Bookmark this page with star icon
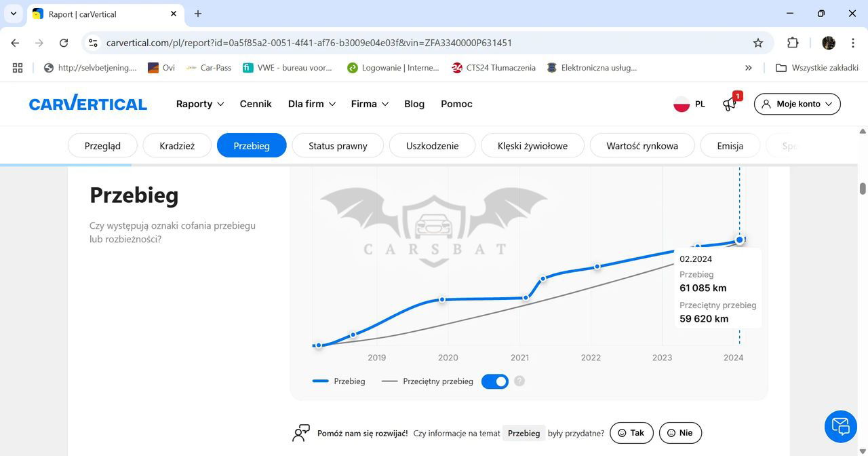Image resolution: width=868 pixels, height=456 pixels. coord(758,43)
